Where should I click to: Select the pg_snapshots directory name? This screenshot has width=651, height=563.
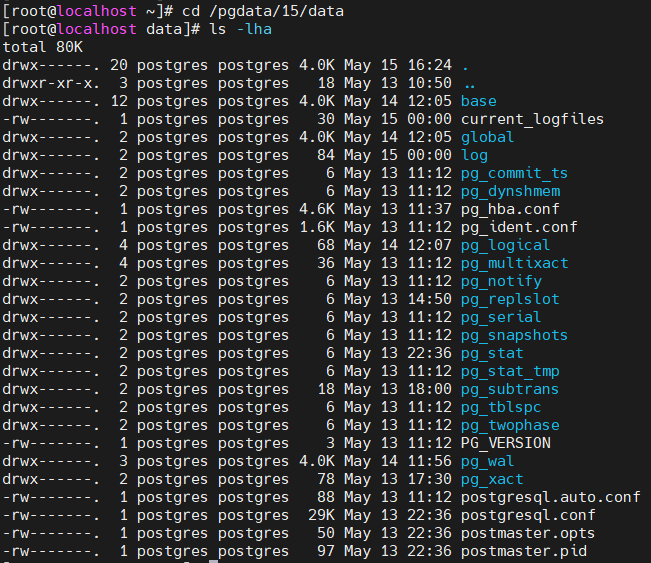(x=514, y=335)
